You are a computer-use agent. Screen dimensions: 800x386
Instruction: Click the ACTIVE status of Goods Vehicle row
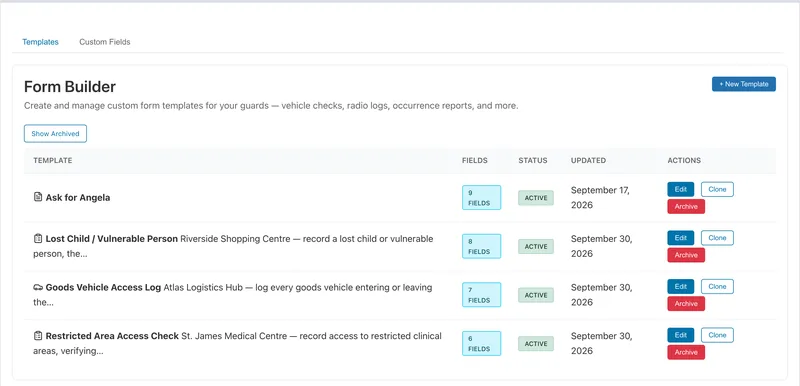coord(536,295)
